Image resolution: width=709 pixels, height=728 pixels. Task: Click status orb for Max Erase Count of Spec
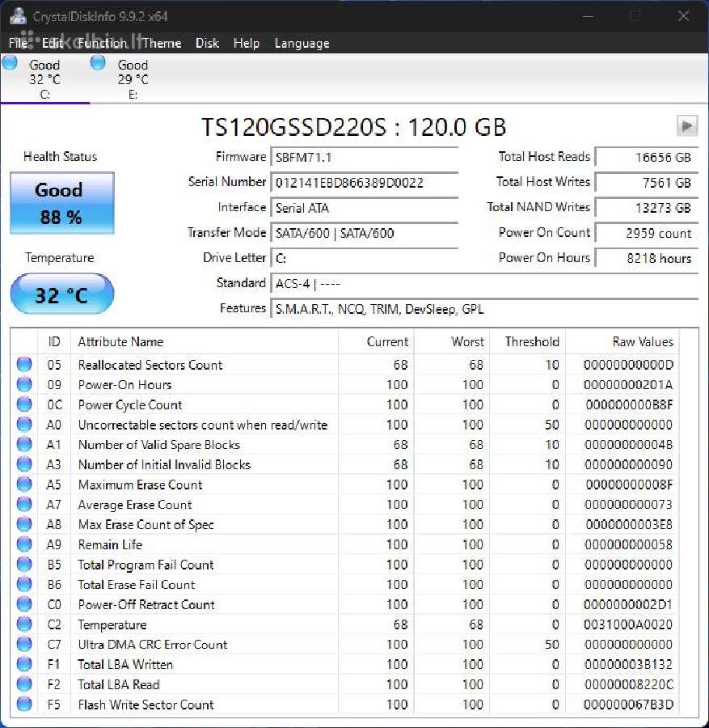pos(24,524)
